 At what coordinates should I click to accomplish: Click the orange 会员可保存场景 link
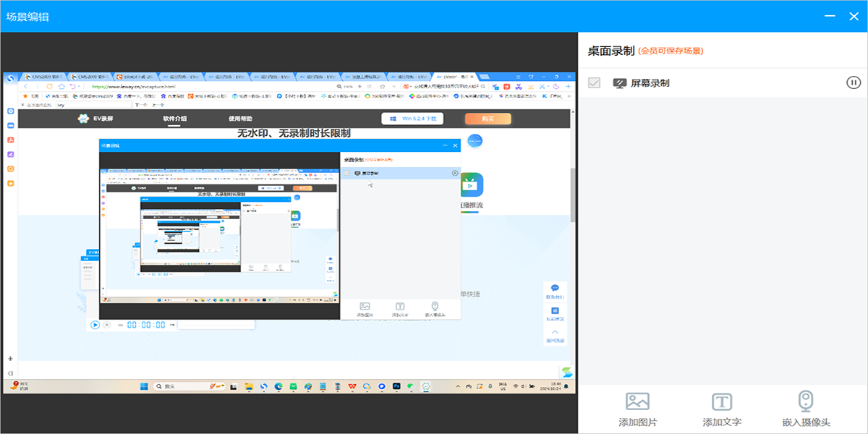click(671, 51)
